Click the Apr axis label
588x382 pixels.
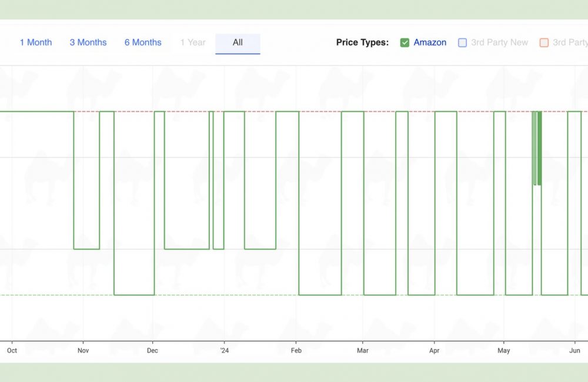point(434,351)
